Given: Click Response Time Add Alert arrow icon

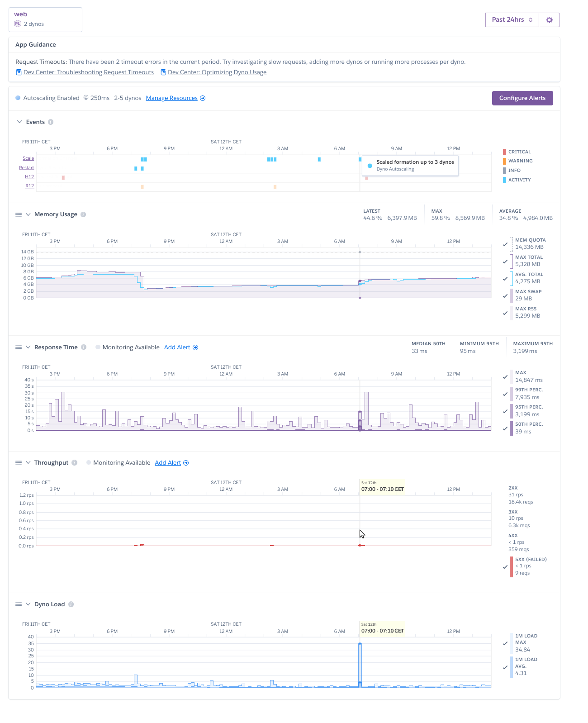Looking at the screenshot, I should pyautogui.click(x=195, y=347).
